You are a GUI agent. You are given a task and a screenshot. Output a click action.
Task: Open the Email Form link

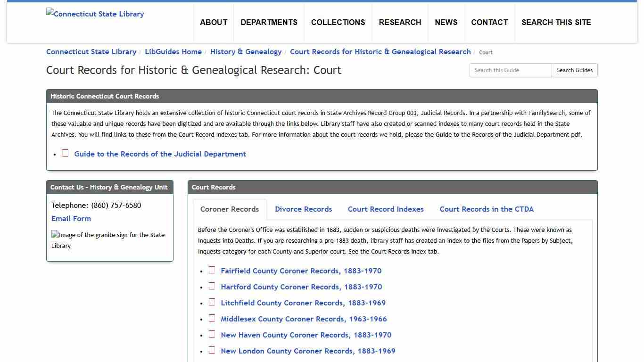pos(71,218)
